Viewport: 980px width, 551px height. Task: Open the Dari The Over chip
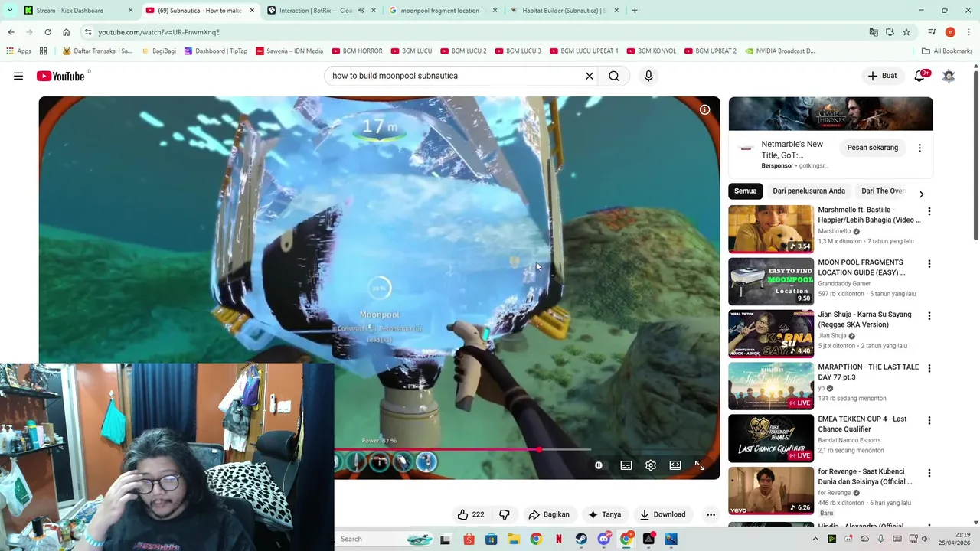[x=884, y=191]
